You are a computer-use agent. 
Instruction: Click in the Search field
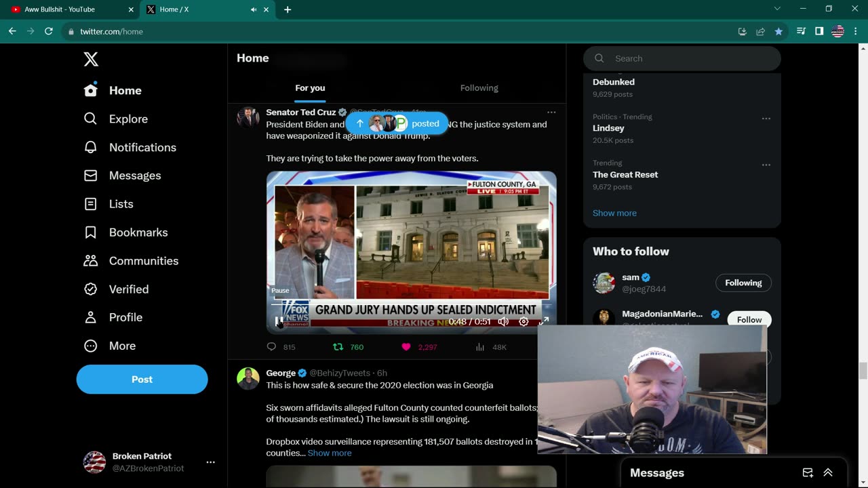tap(682, 58)
